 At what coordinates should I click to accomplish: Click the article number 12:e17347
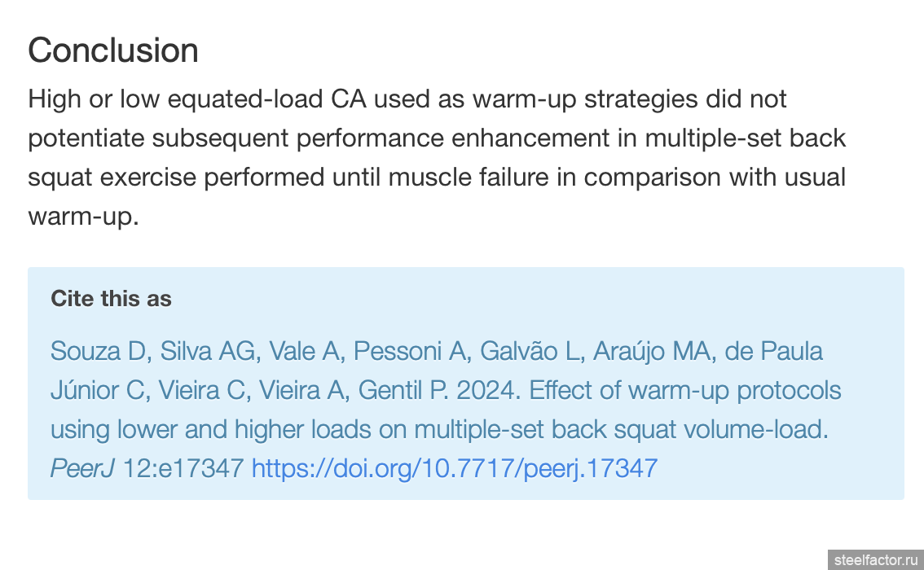click(183, 469)
